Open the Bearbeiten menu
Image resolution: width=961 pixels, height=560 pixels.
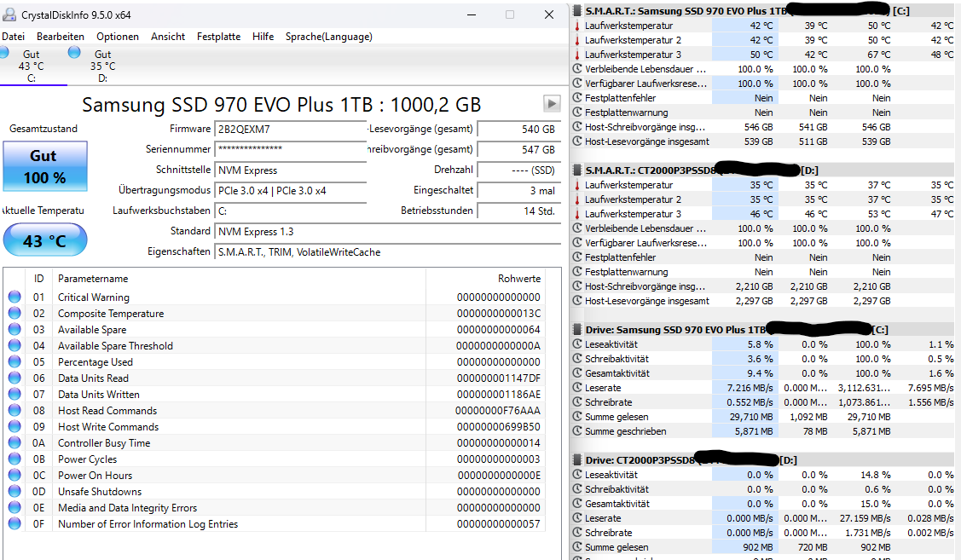(x=60, y=37)
